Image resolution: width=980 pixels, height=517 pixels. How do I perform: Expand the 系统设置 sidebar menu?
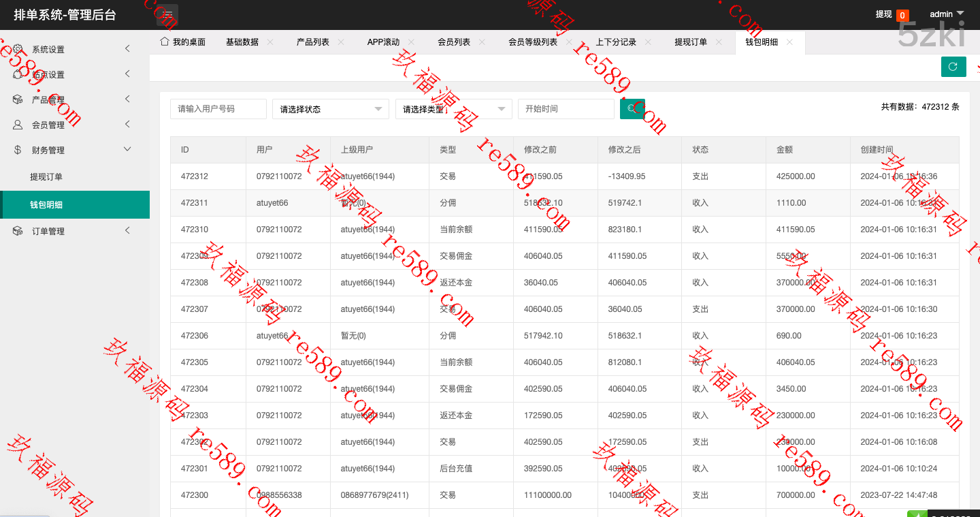coord(74,49)
